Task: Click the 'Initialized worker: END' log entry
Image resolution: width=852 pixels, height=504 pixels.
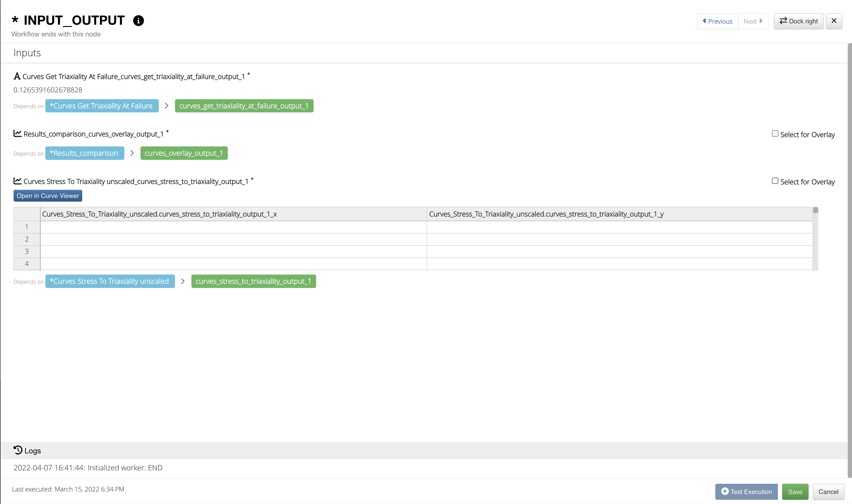Action: [88, 468]
